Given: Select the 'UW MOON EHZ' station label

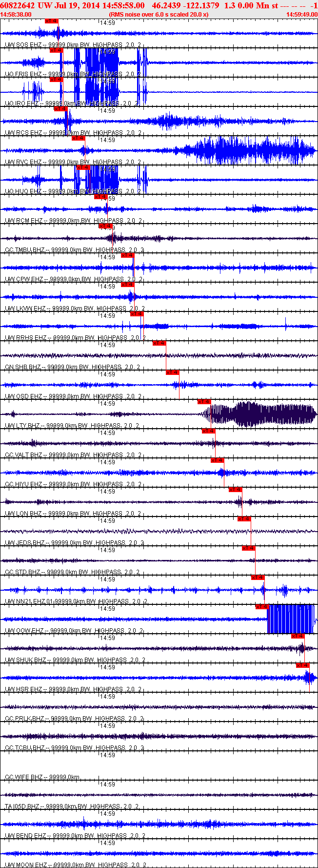Looking at the screenshot, I should 26,865.
